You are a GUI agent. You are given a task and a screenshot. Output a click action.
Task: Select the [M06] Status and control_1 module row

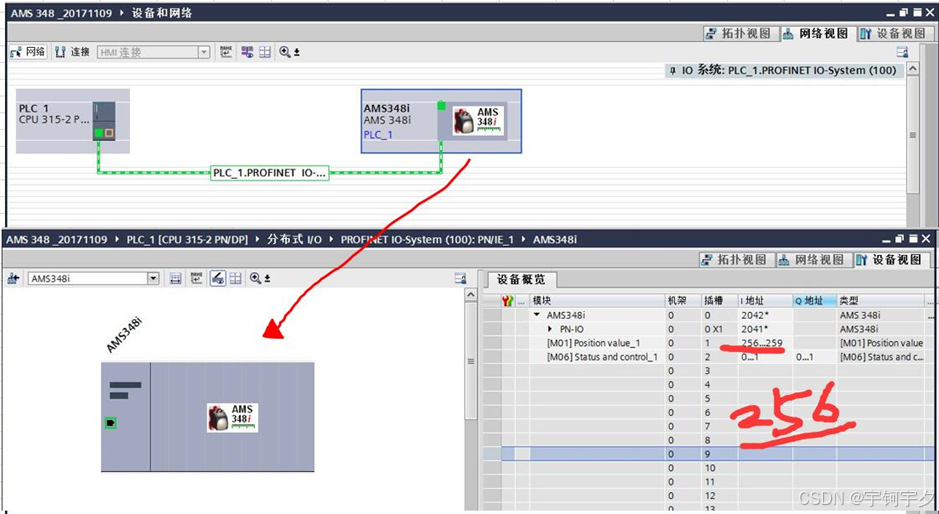(710, 357)
